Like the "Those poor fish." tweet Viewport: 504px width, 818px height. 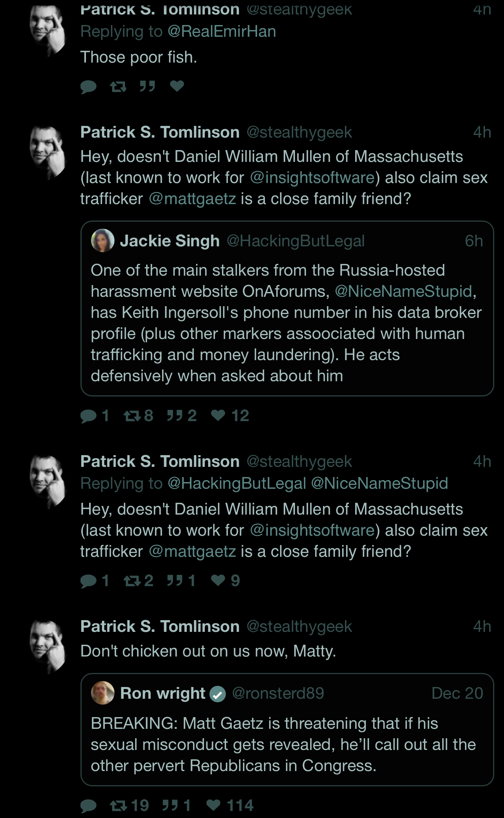coord(177,86)
